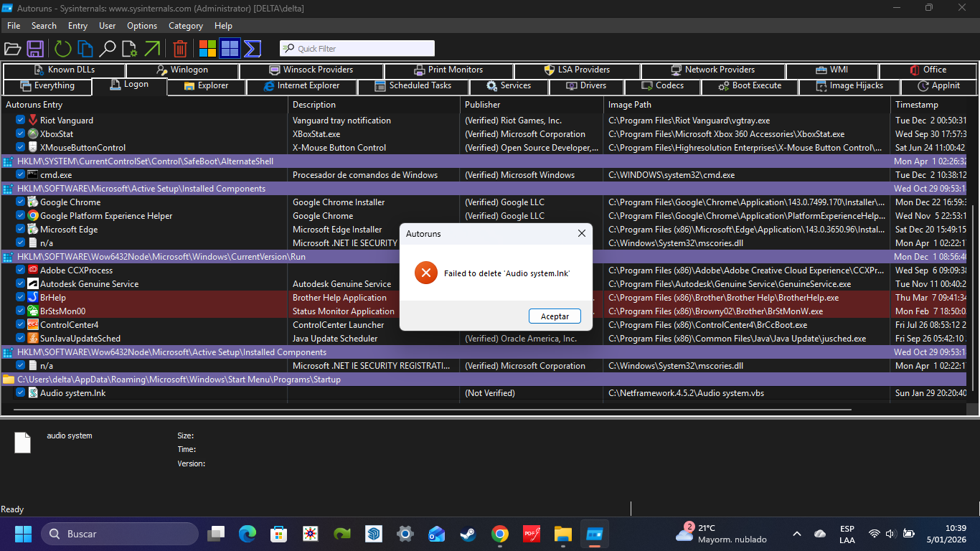Switch to the Services tab
The image size is (980, 551).
[x=509, y=86]
